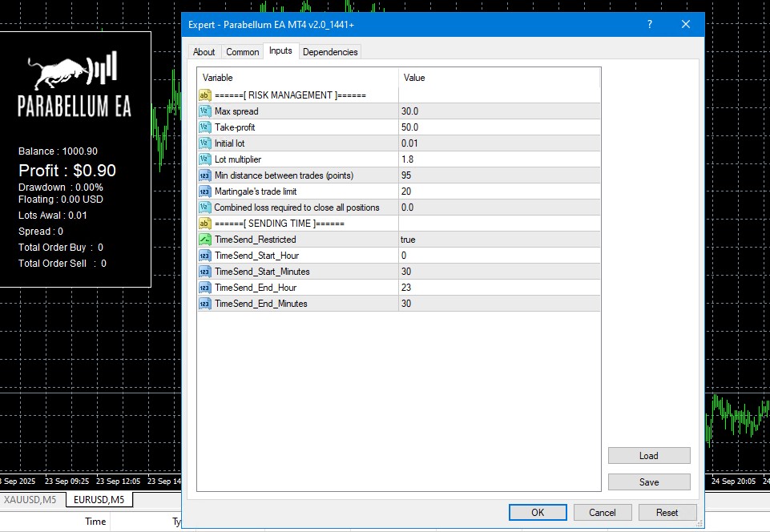Switch to the XAUUSD,M5 chart tab
This screenshot has height=532, width=770.
[x=30, y=500]
